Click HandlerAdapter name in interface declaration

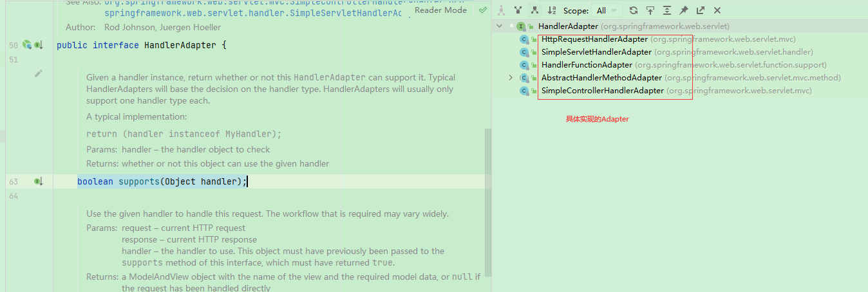180,45
